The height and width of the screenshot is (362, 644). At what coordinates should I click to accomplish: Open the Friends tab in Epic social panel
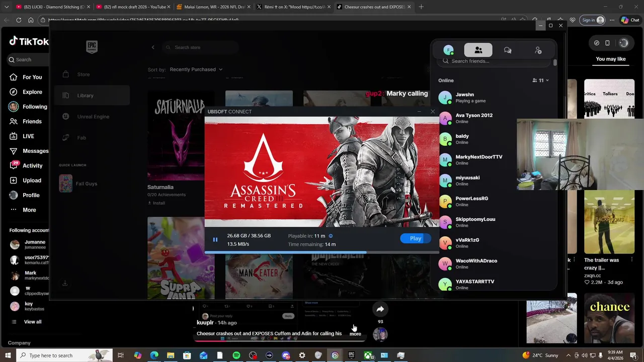pos(478,50)
